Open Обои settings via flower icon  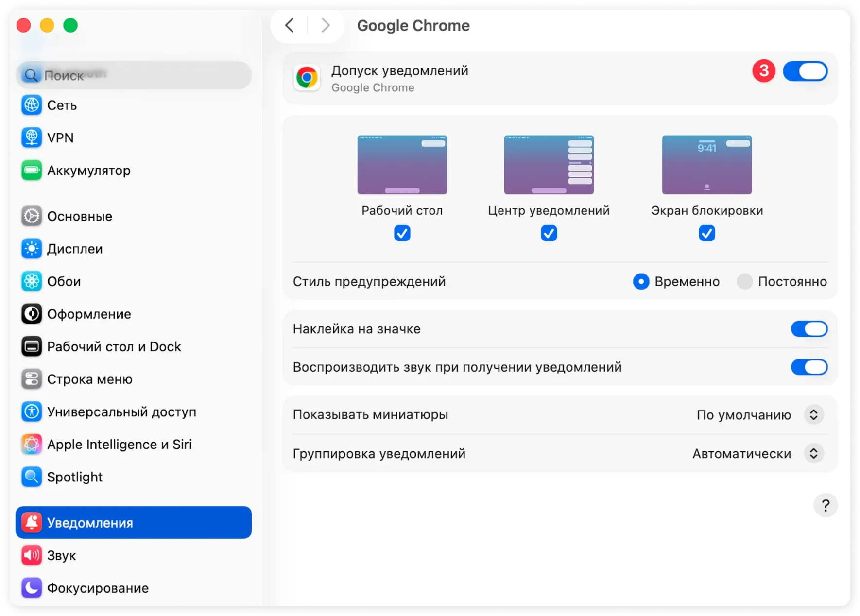[31, 281]
